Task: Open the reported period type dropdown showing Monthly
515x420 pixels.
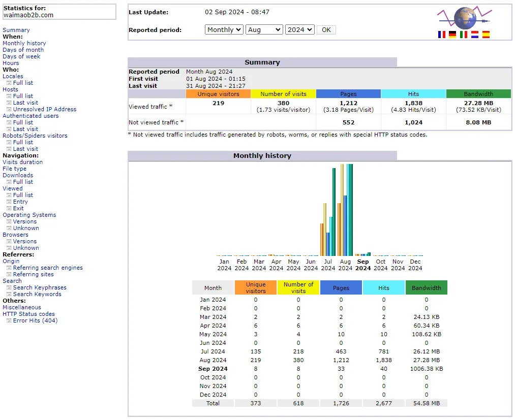Action: coord(224,29)
